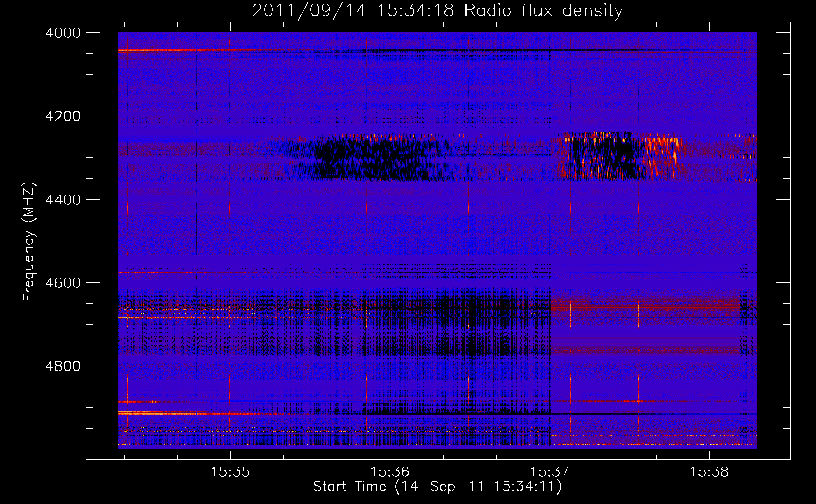The image size is (816, 504).
Task: Click the 15:36 time tick label
Action: tap(390, 472)
